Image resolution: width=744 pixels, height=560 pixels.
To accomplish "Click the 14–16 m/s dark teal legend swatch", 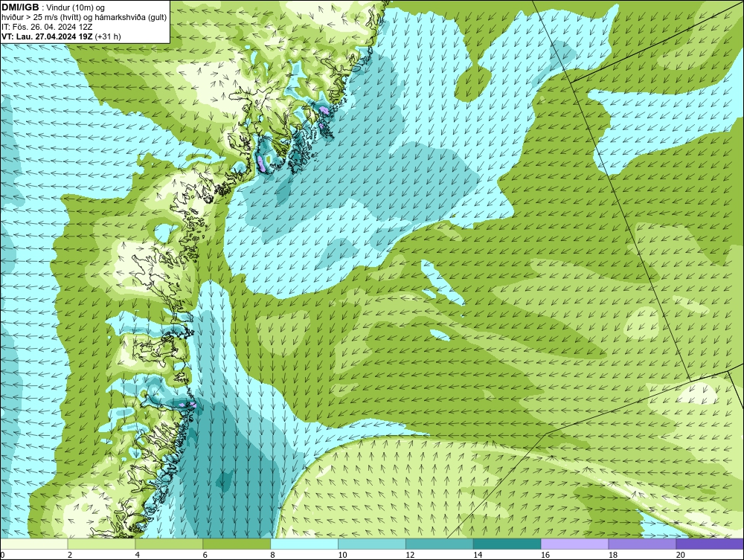I will 507,544.
